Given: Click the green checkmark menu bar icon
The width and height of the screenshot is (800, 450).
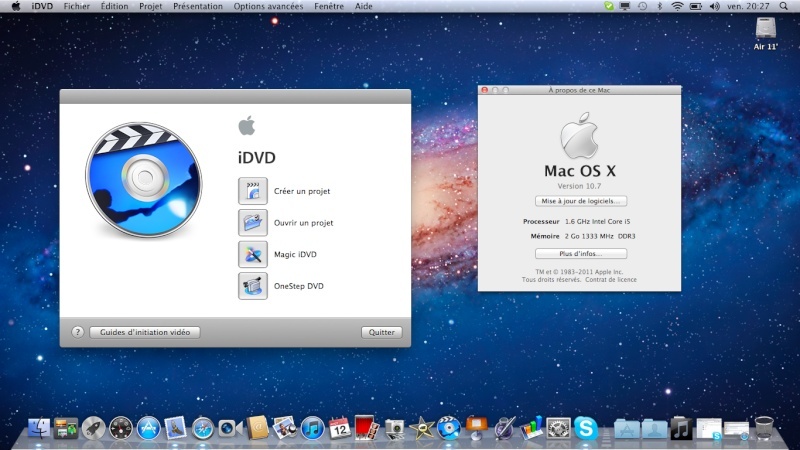Looking at the screenshot, I should pyautogui.click(x=608, y=6).
